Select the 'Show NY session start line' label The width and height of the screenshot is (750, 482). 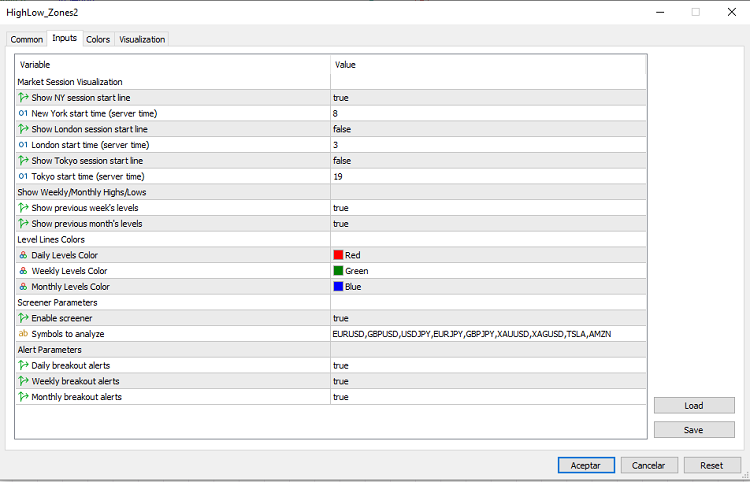pos(81,98)
